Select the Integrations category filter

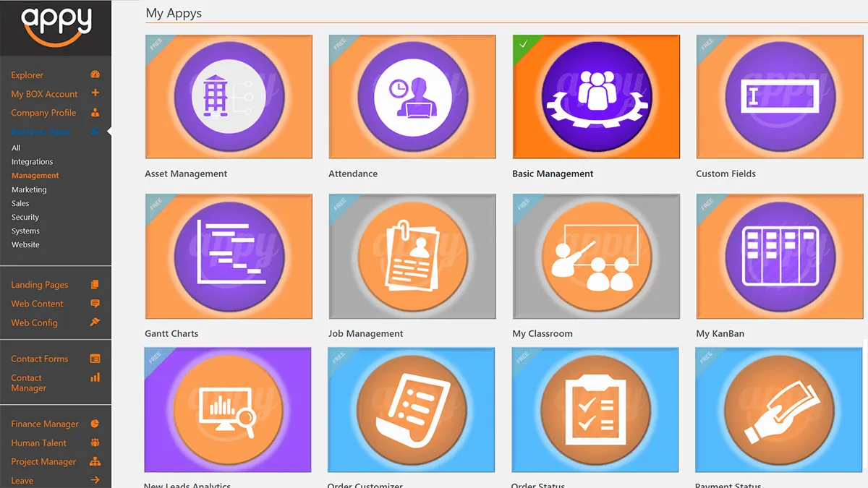pos(33,162)
